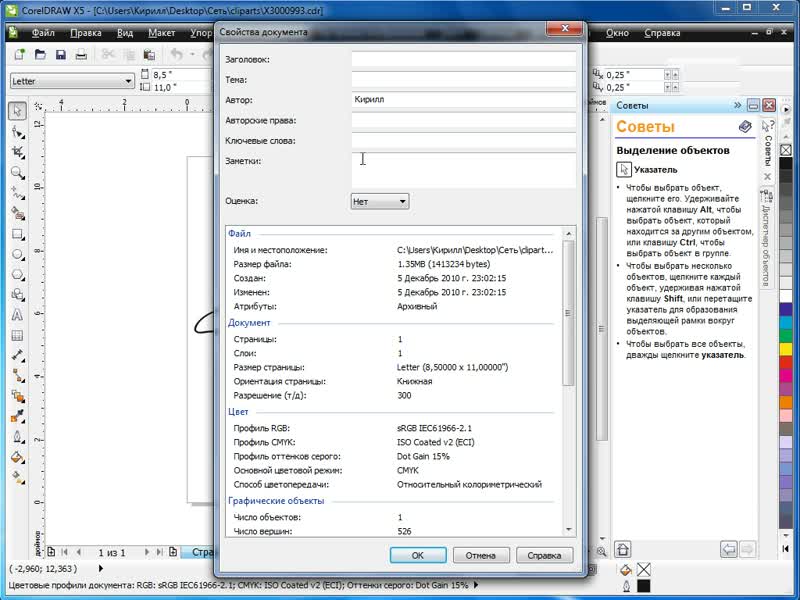Viewport: 800px width, 600px height.
Task: Open the Правка menu
Action: click(x=86, y=33)
